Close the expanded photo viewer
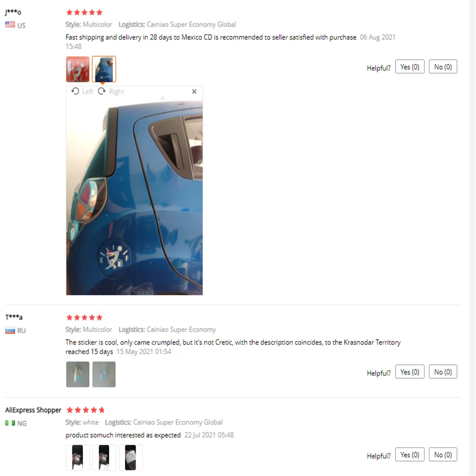The width and height of the screenshot is (476, 476). point(194,91)
